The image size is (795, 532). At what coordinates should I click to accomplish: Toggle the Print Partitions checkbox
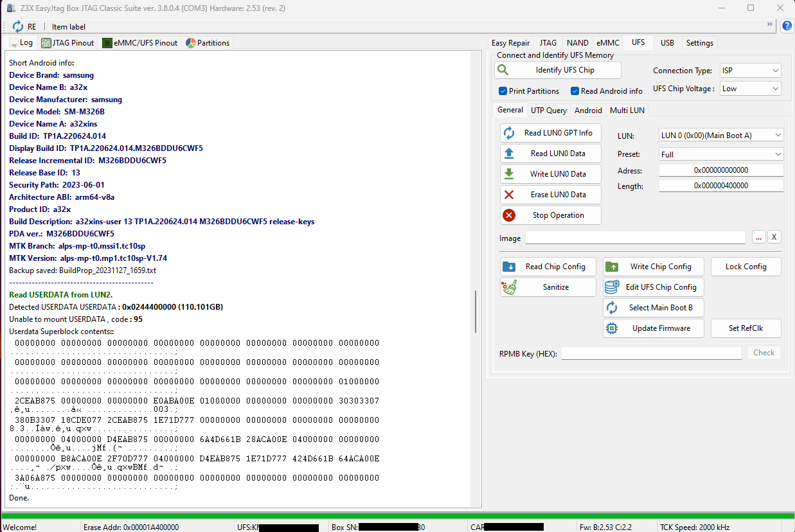coord(503,91)
